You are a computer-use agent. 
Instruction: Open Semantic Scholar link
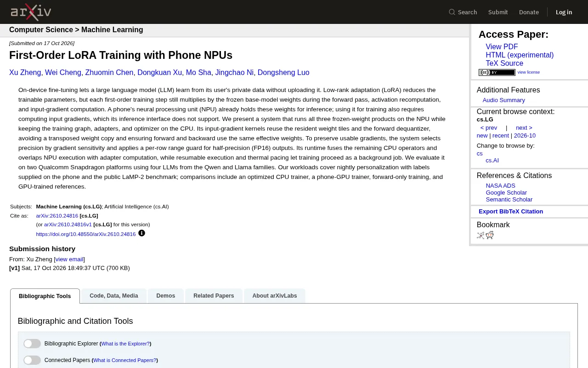click(x=509, y=200)
